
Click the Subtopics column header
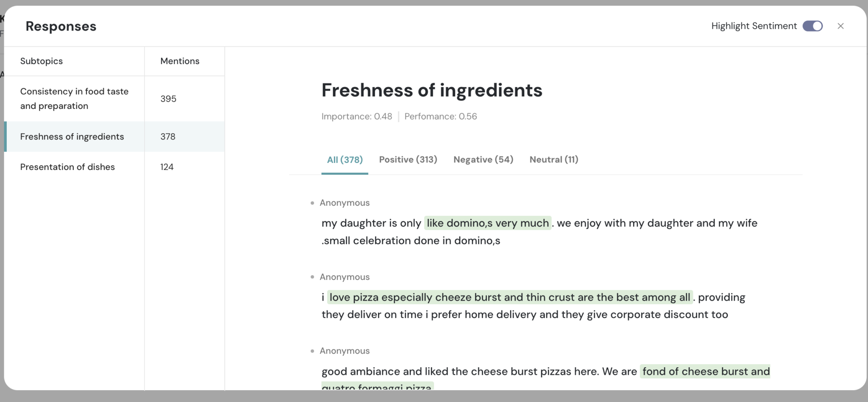(42, 61)
